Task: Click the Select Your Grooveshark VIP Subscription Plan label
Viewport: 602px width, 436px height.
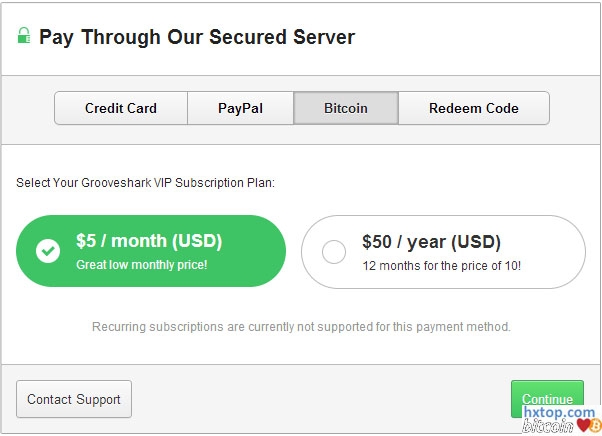Action: [146, 183]
